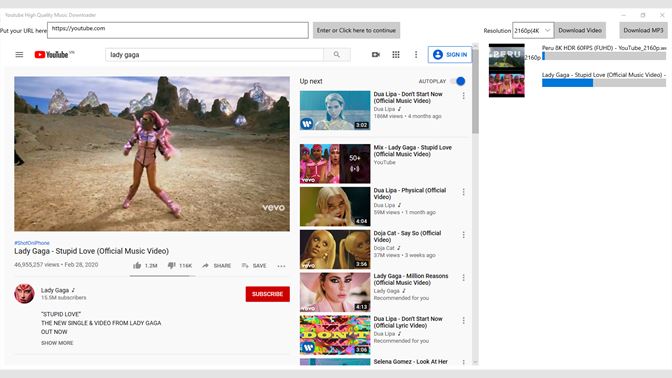672x378 pixels.
Task: Open Lady Gaga Million Reasons thumbnail
Action: pos(335,292)
